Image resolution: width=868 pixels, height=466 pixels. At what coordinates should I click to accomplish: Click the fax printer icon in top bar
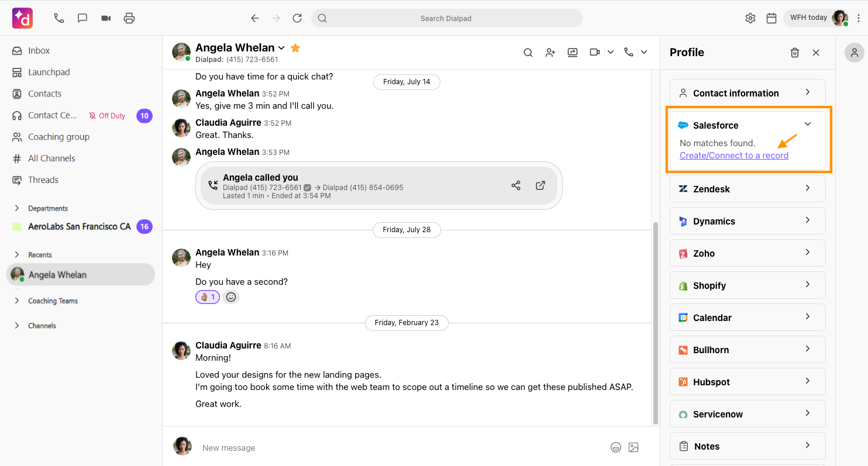coord(129,18)
